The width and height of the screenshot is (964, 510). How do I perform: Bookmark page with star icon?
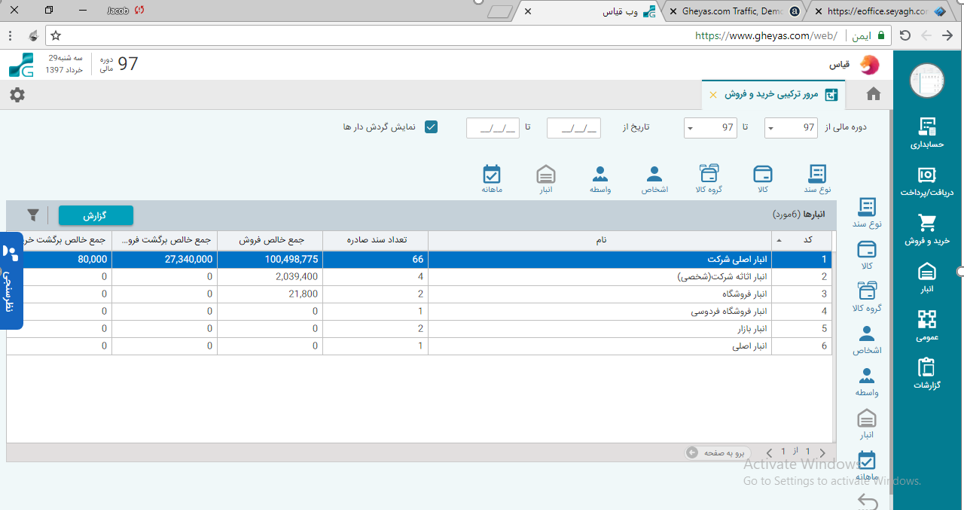[x=55, y=36]
